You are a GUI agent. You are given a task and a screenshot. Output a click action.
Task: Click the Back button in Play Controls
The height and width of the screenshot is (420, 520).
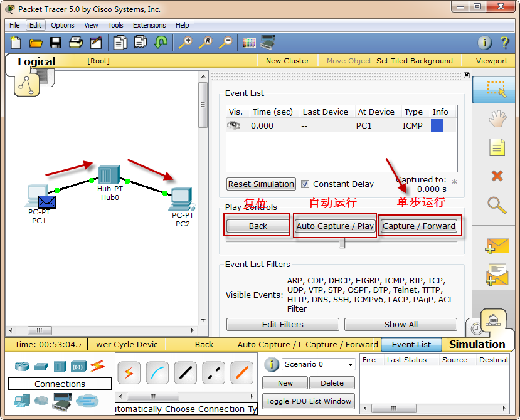[x=258, y=226]
